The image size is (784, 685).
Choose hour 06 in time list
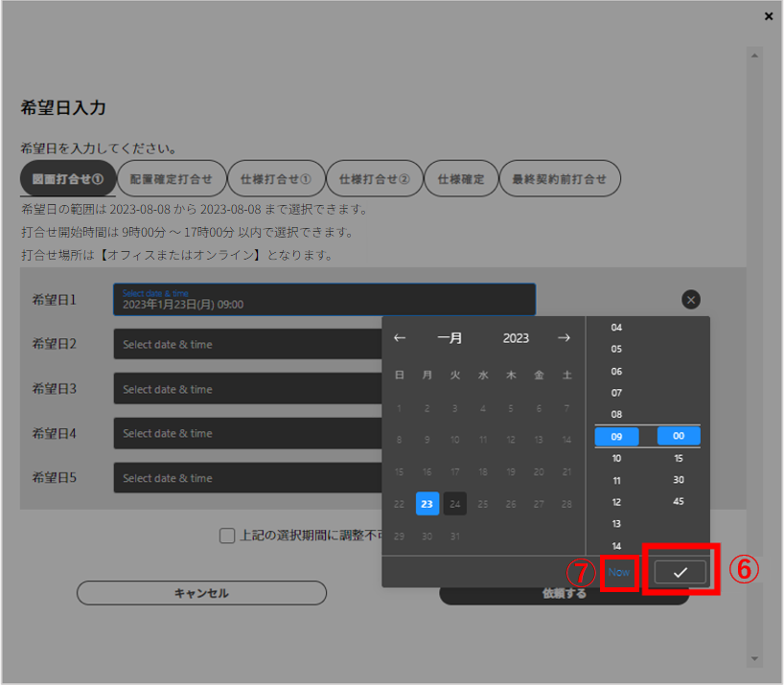click(616, 371)
